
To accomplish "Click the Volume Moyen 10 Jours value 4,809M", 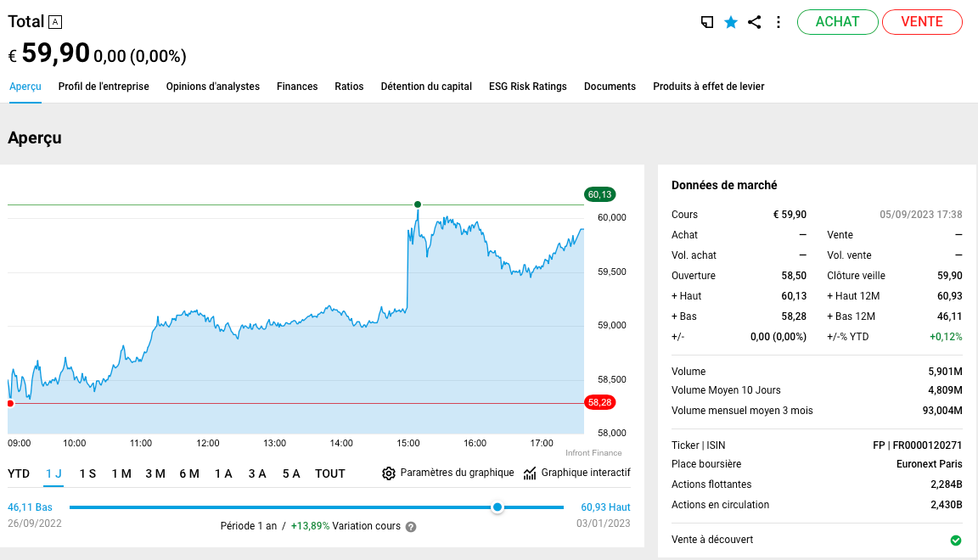I will 946,390.
